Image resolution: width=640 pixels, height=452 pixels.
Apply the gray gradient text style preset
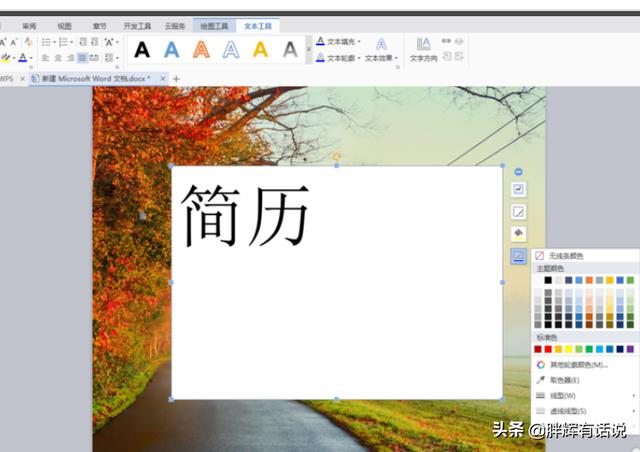290,50
